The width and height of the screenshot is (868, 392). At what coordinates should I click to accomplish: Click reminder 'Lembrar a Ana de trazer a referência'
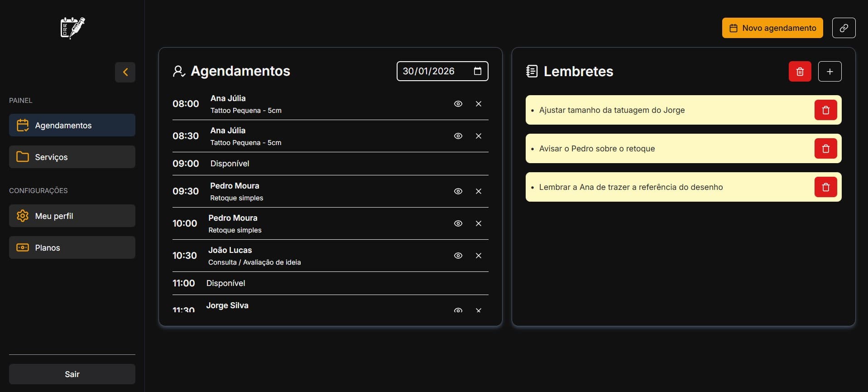coord(631,187)
